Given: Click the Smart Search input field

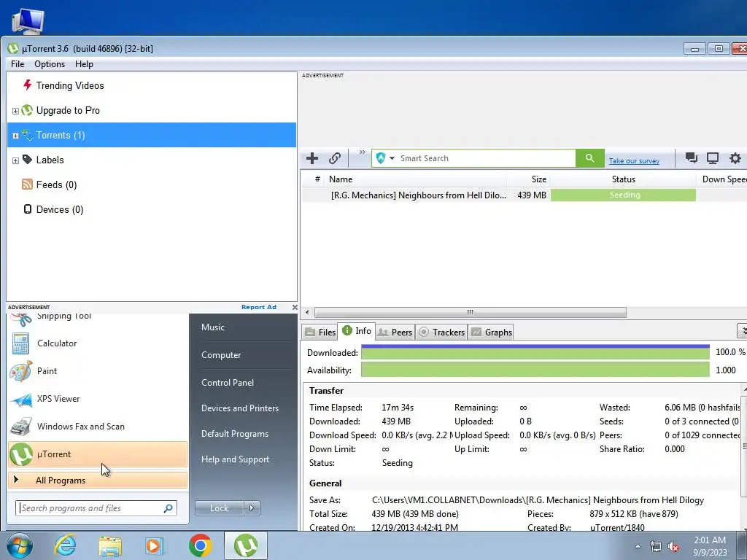Looking at the screenshot, I should [487, 158].
